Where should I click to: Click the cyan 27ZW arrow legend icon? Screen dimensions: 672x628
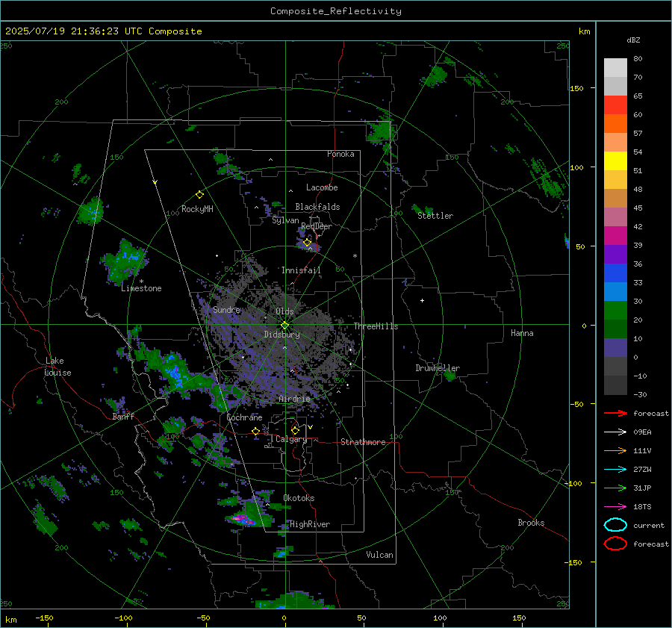[x=615, y=470]
